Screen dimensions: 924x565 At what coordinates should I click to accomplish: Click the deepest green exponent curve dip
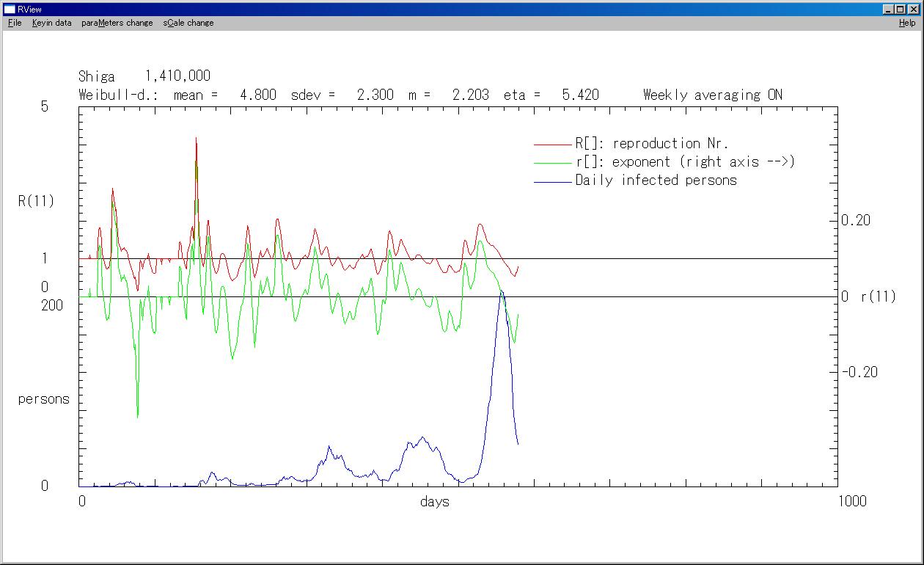click(137, 415)
